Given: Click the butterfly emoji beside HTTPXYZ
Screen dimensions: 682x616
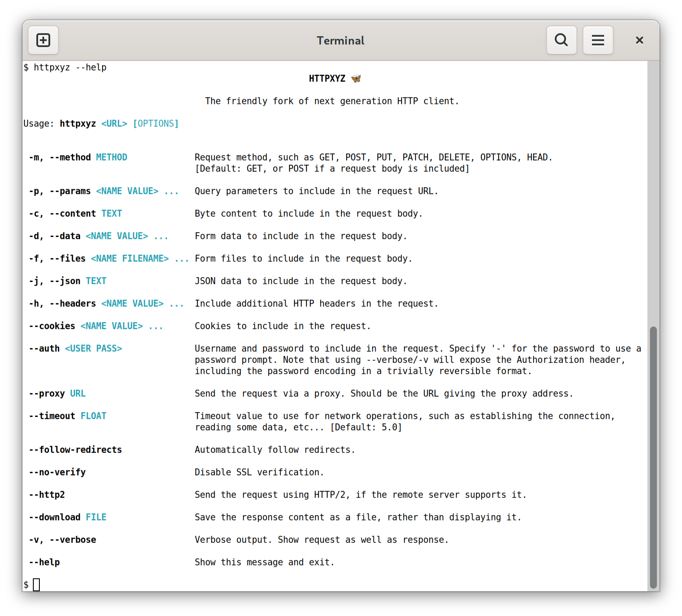Looking at the screenshot, I should (356, 79).
